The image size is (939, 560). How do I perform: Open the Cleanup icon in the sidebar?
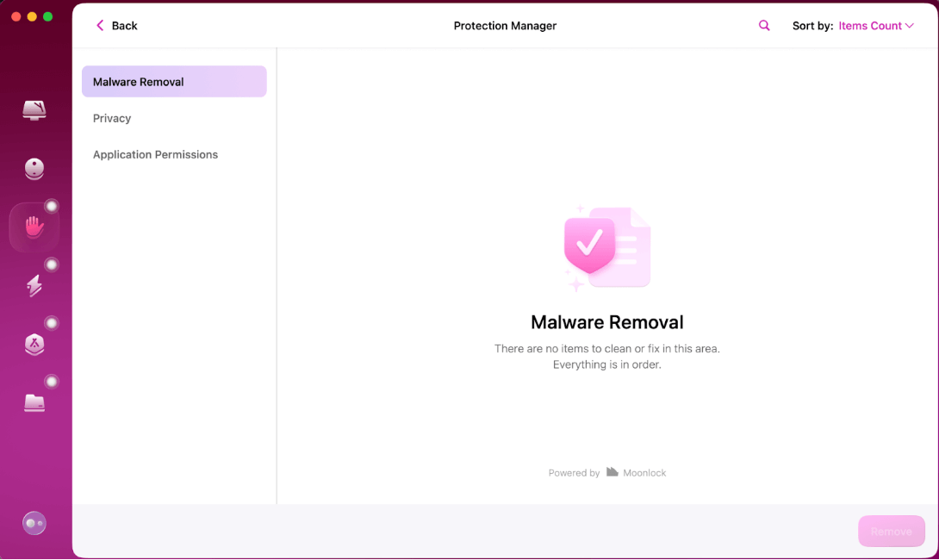(x=34, y=169)
